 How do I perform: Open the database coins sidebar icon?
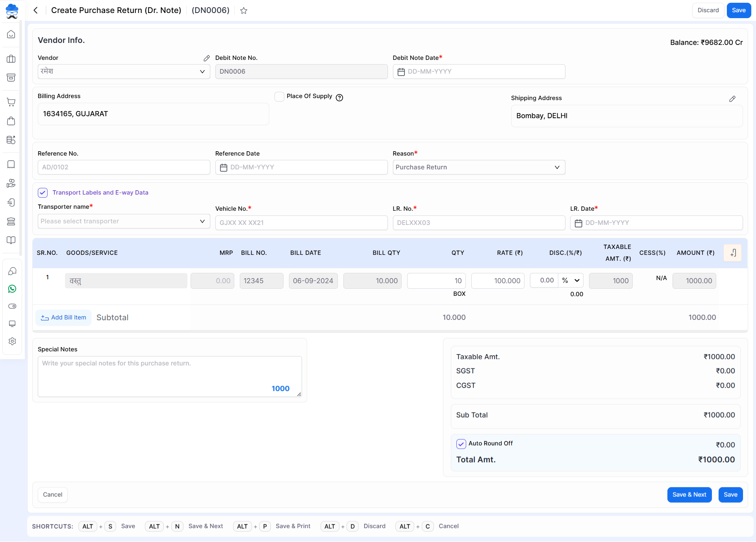click(11, 140)
